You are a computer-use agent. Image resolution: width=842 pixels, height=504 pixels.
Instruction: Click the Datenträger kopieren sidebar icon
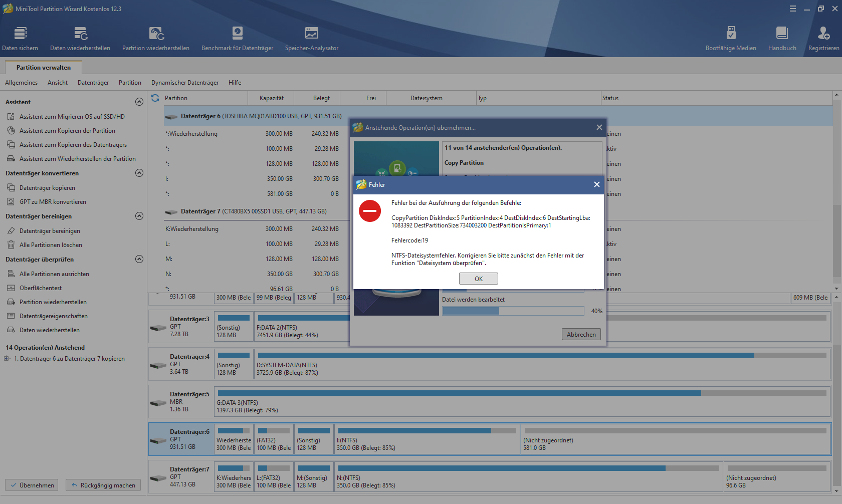click(11, 188)
